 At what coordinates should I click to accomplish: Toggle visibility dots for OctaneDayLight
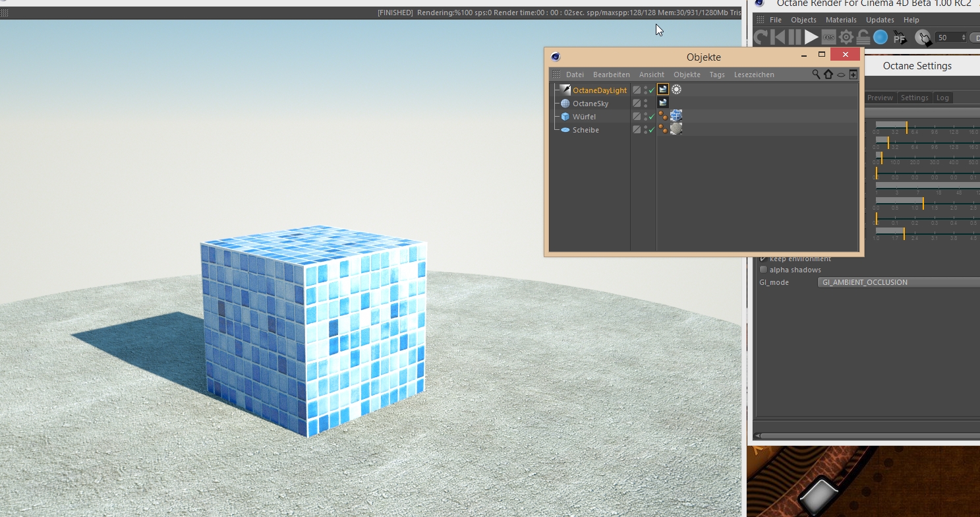click(x=645, y=90)
